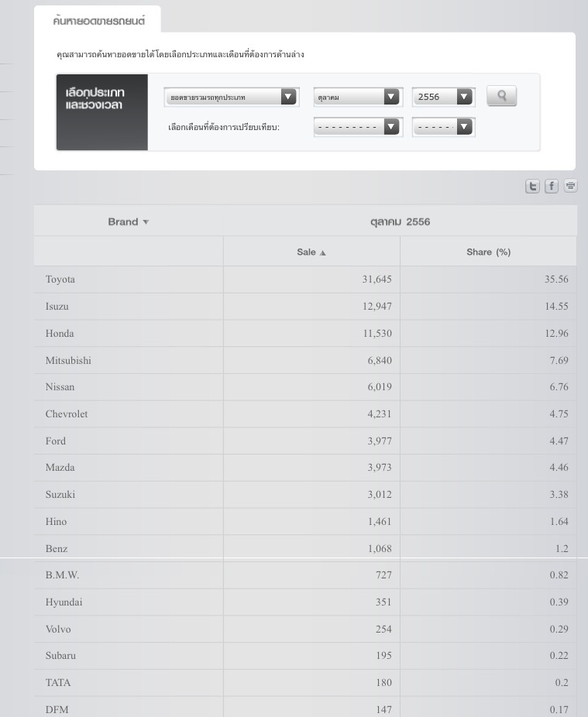Open the vehicle type dropdown

coord(288,97)
